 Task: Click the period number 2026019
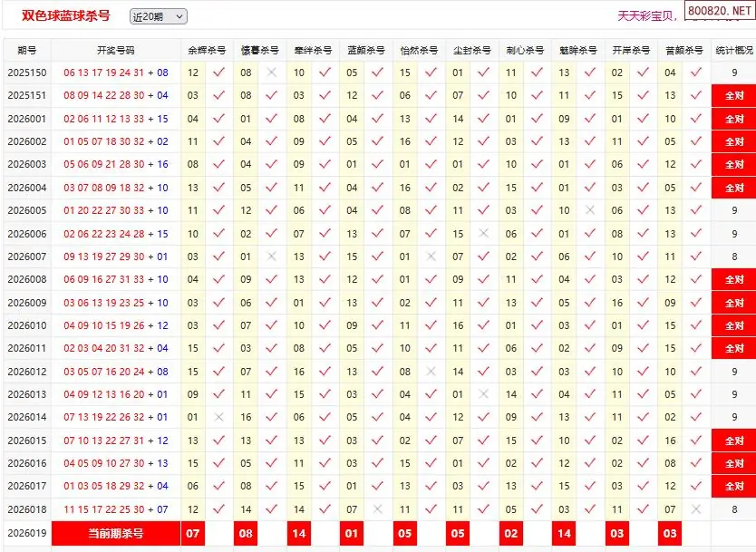(x=26, y=533)
